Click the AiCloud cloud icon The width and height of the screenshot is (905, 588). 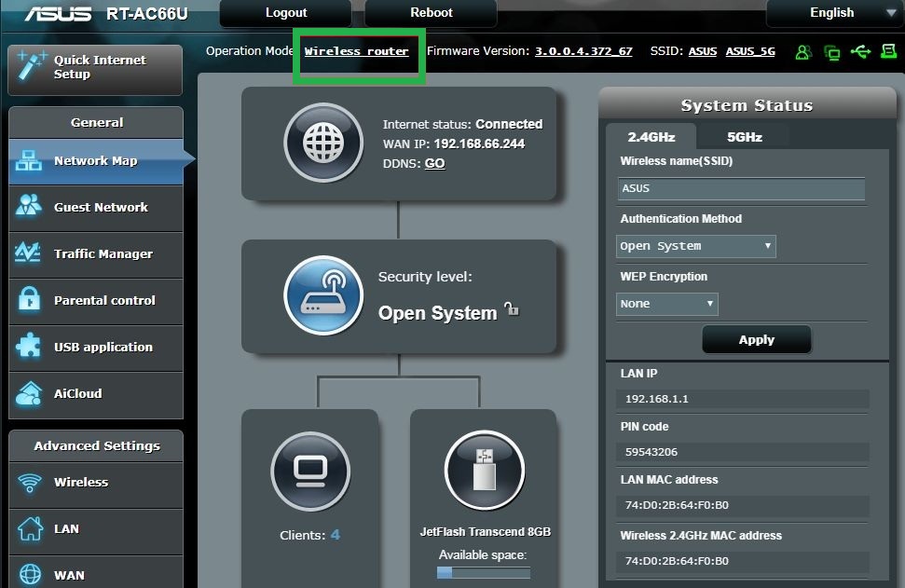coord(29,393)
